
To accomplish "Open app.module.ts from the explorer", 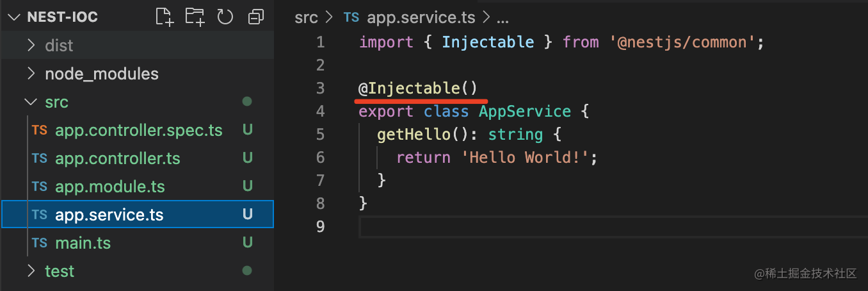I will point(110,187).
